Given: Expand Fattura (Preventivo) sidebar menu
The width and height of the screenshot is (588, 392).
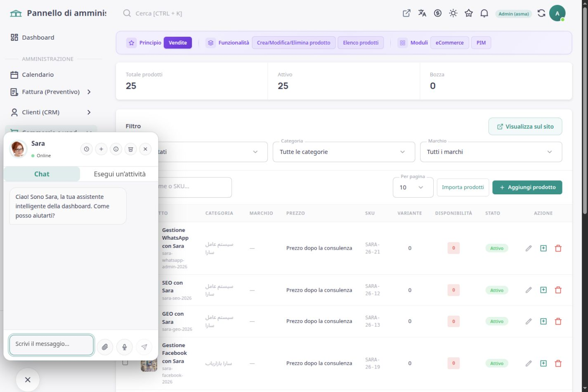Looking at the screenshot, I should (x=51, y=92).
